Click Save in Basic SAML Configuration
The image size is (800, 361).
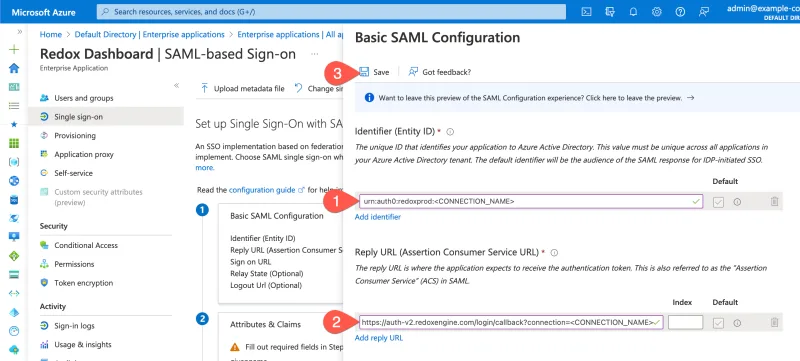click(374, 72)
